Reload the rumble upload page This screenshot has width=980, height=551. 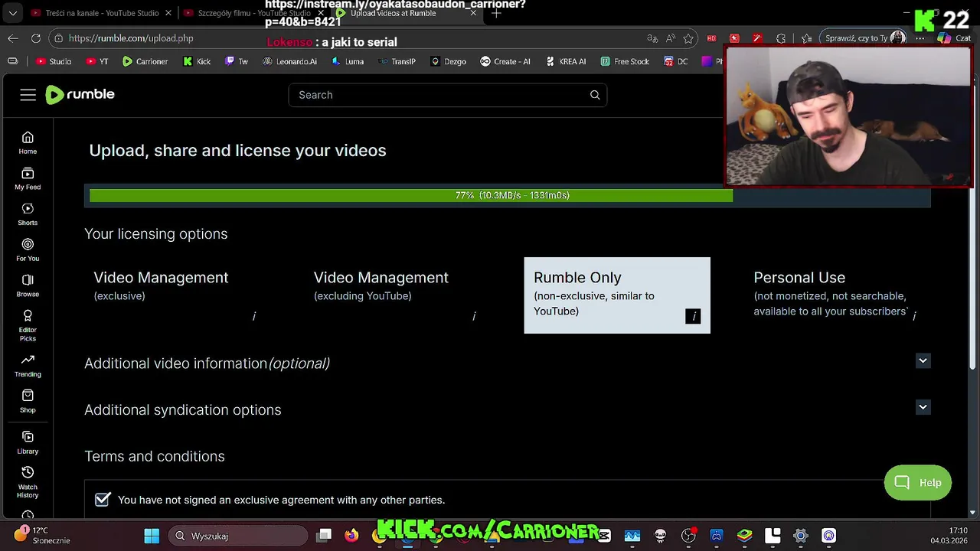(x=36, y=38)
